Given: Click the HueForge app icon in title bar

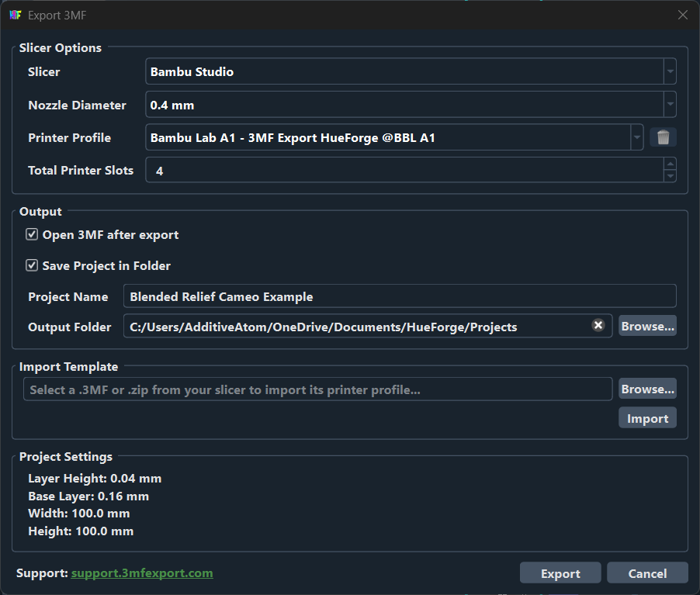Looking at the screenshot, I should click(16, 16).
